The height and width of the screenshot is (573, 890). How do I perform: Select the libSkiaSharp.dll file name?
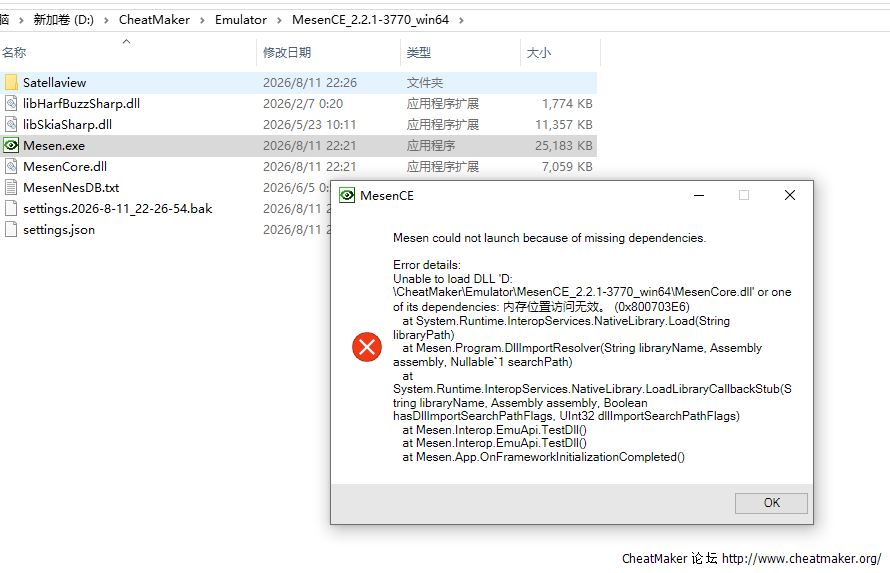pos(67,124)
